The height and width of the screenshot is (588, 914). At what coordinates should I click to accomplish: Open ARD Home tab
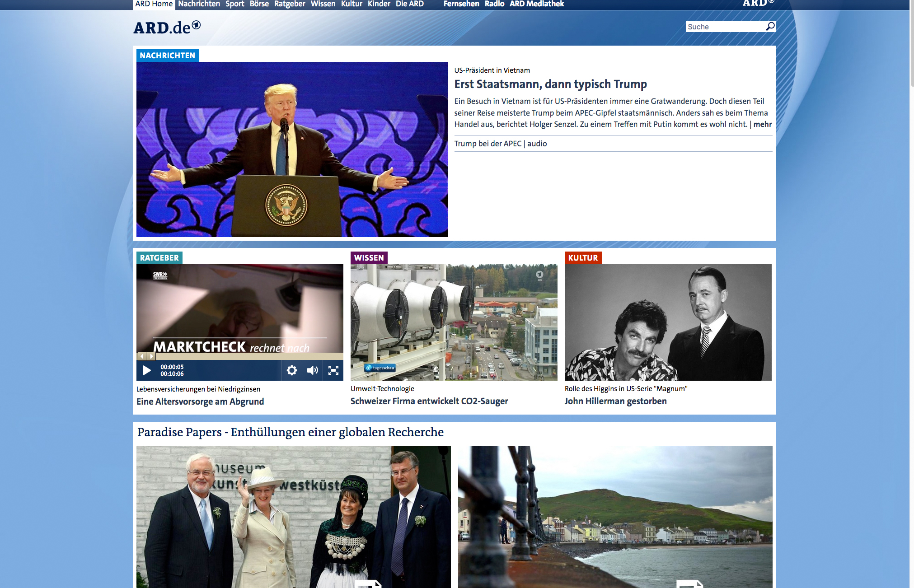click(154, 4)
